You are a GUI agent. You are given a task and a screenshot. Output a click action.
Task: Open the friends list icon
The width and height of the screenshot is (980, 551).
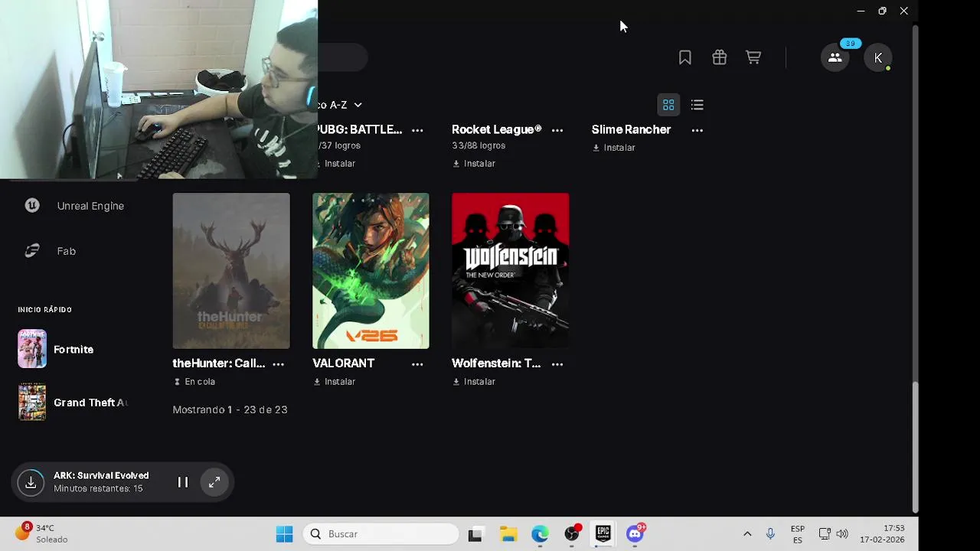835,57
